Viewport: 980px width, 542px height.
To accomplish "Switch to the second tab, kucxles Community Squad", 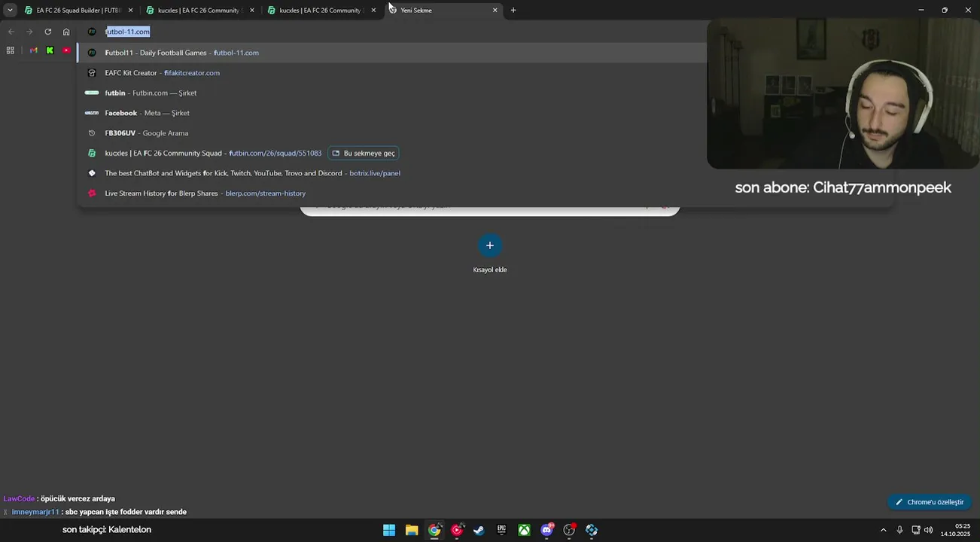I will pos(198,11).
